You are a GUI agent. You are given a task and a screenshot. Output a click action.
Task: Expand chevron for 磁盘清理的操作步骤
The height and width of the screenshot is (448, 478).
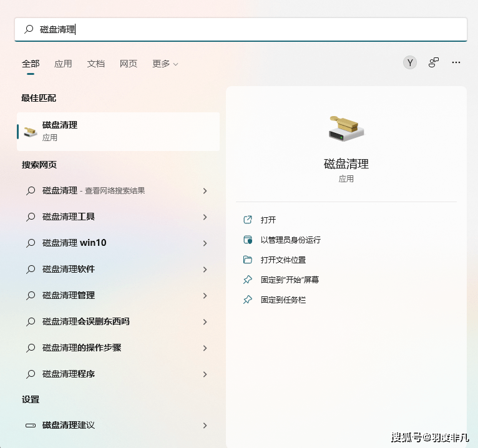point(205,348)
